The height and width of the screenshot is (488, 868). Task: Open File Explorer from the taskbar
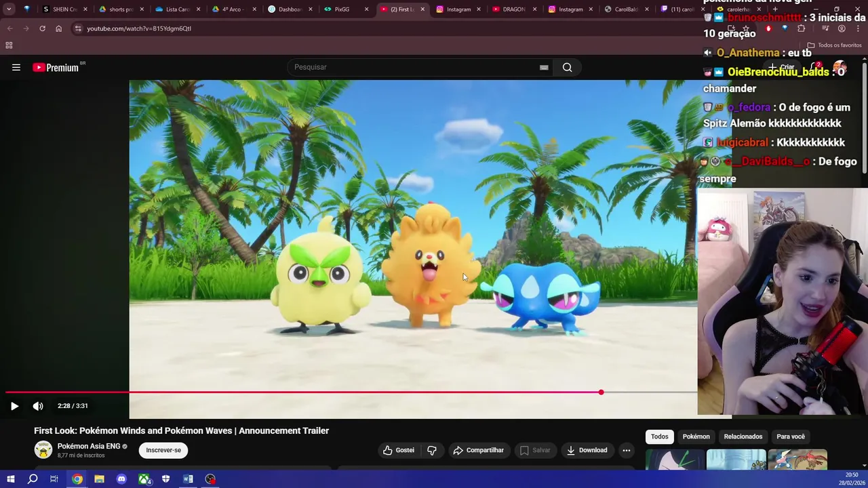[99, 479]
